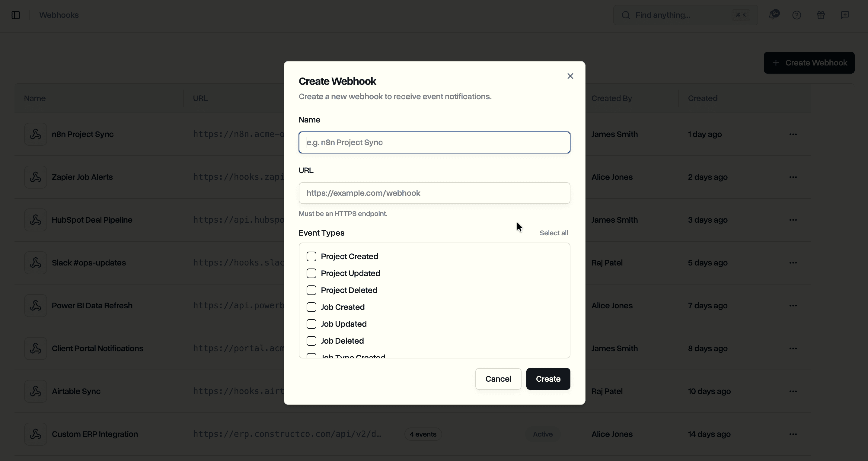Viewport: 868px width, 461px height.
Task: Open the feedback message icon top right
Action: (x=845, y=15)
